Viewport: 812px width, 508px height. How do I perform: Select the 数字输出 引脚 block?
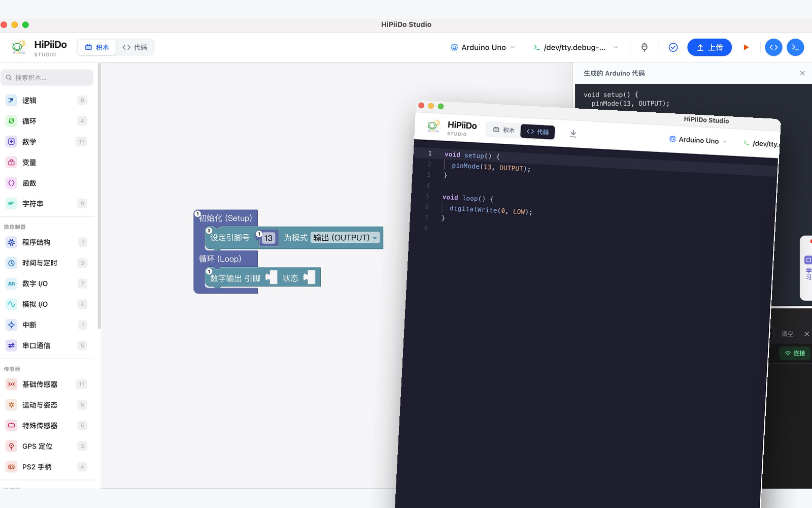pos(235,278)
